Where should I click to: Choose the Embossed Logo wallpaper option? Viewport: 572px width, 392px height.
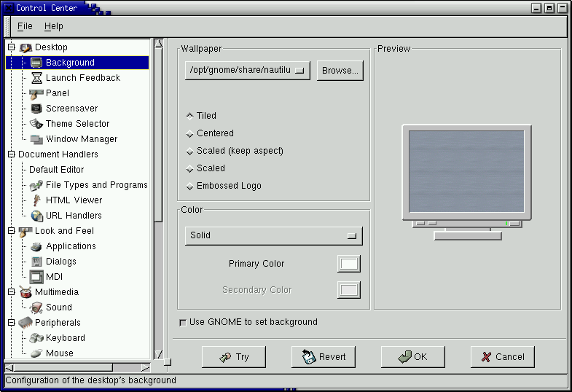click(x=190, y=186)
